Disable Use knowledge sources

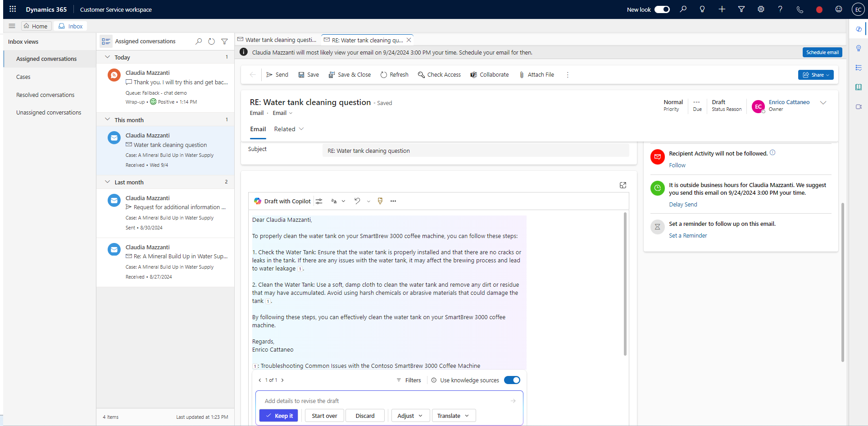click(x=512, y=380)
